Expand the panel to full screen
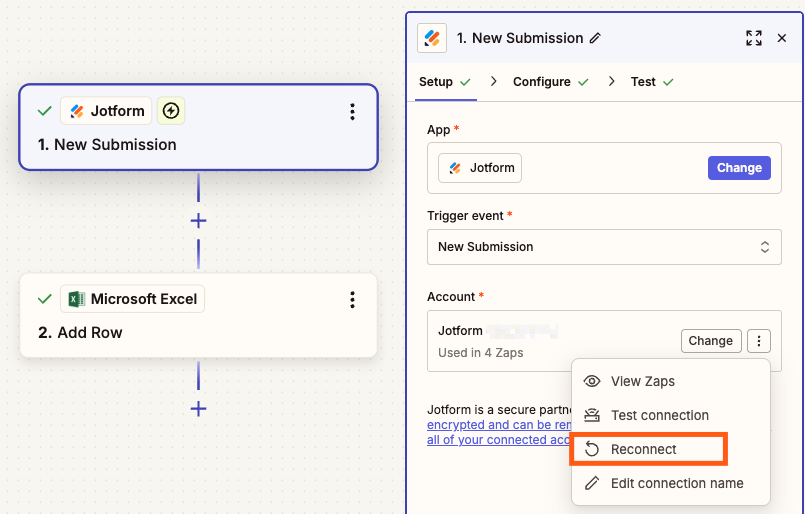805x514 pixels. click(x=754, y=38)
